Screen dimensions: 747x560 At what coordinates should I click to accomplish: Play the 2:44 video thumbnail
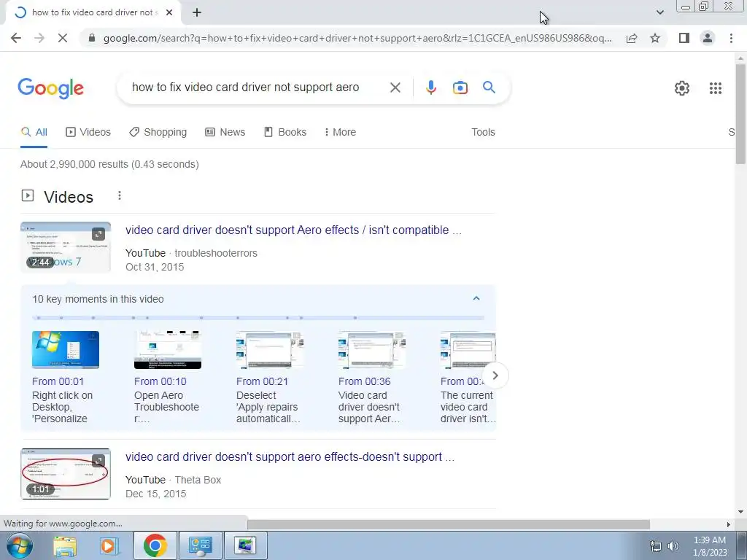coord(66,247)
